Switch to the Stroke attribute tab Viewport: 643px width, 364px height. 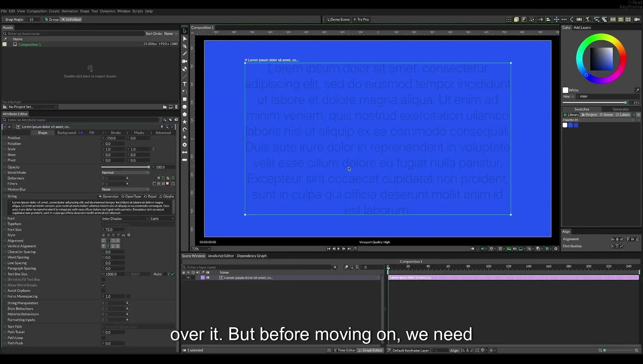(116, 133)
